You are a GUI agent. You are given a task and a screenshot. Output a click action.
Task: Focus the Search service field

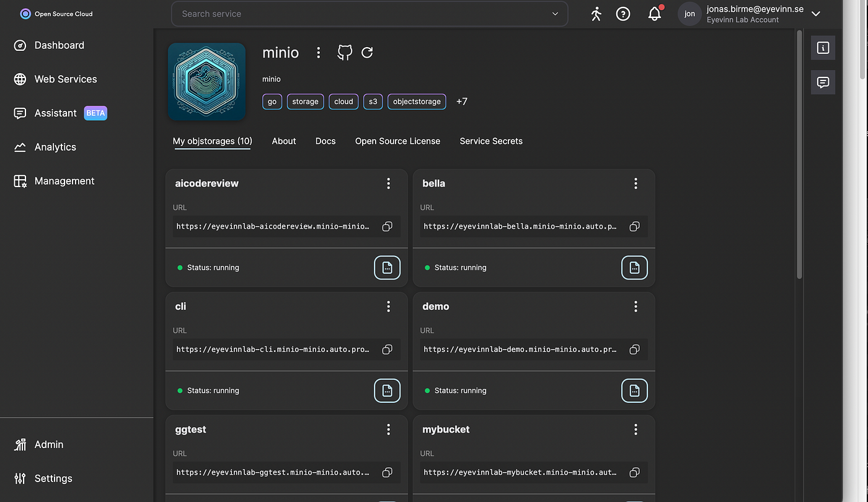[x=370, y=14]
